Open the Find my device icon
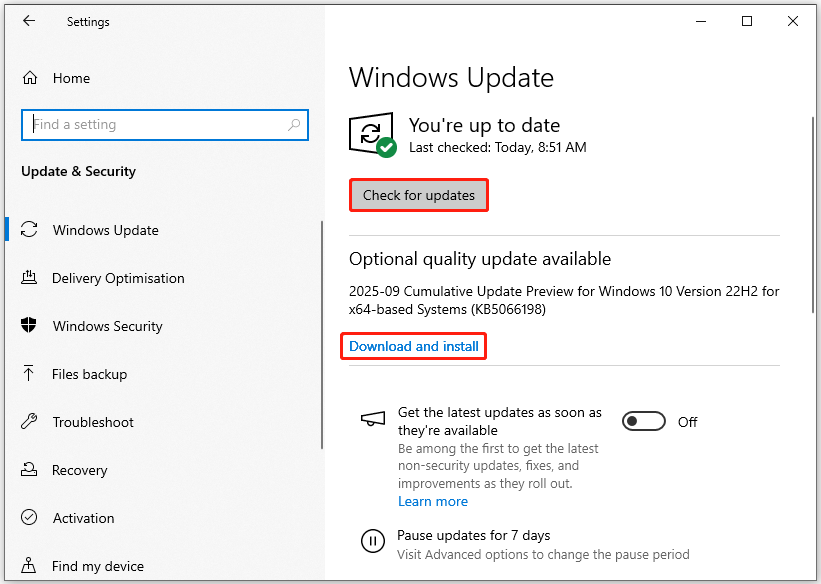 [x=30, y=566]
